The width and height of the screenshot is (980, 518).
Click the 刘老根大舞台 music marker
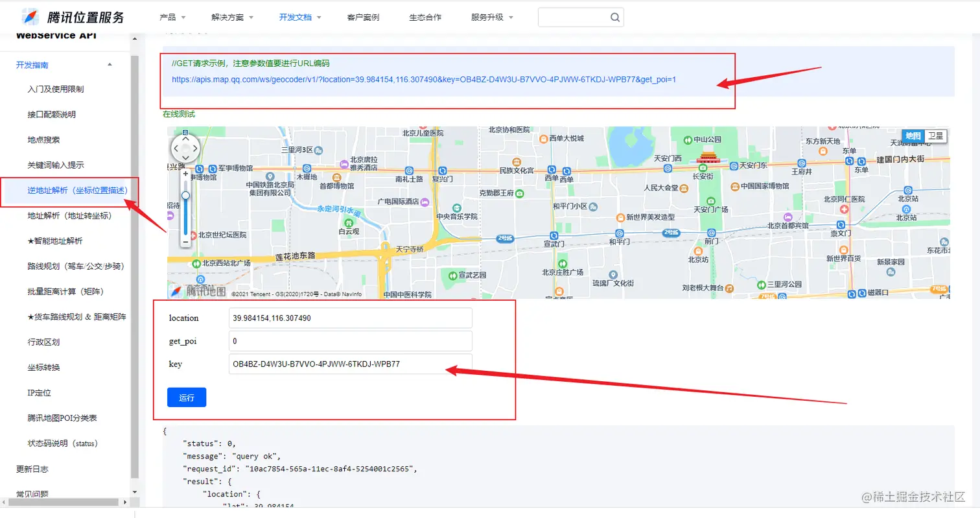point(729,287)
